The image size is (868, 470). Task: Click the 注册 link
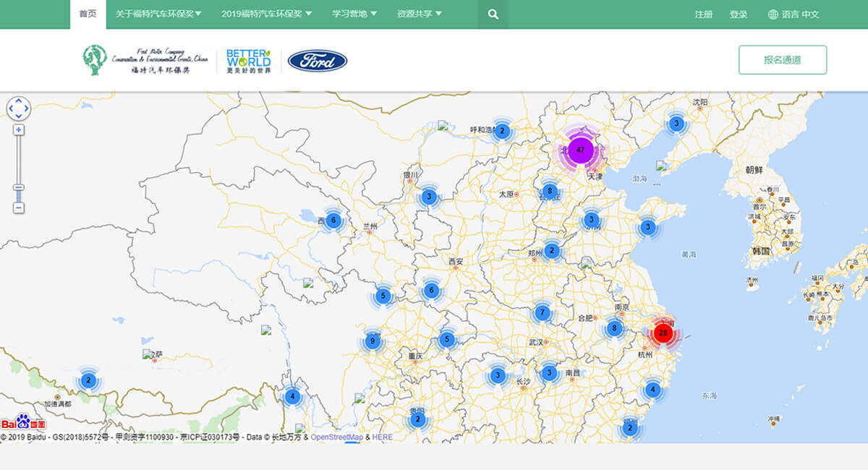click(703, 14)
